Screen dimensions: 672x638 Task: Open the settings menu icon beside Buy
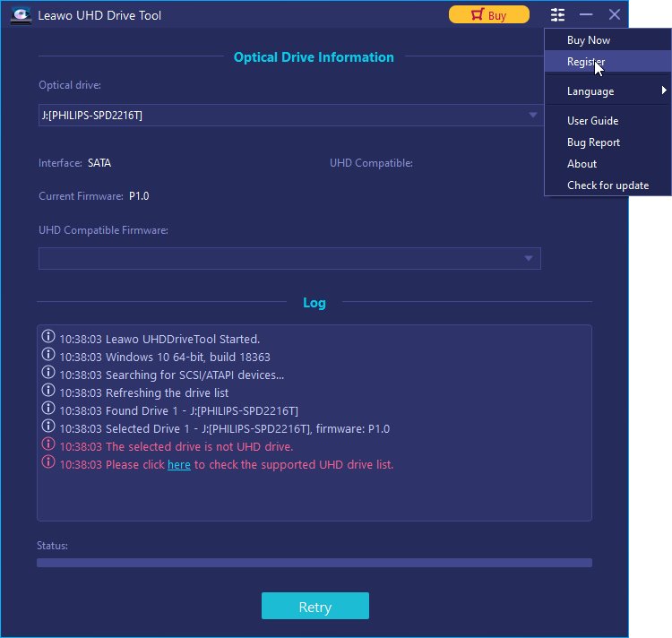[x=558, y=14]
